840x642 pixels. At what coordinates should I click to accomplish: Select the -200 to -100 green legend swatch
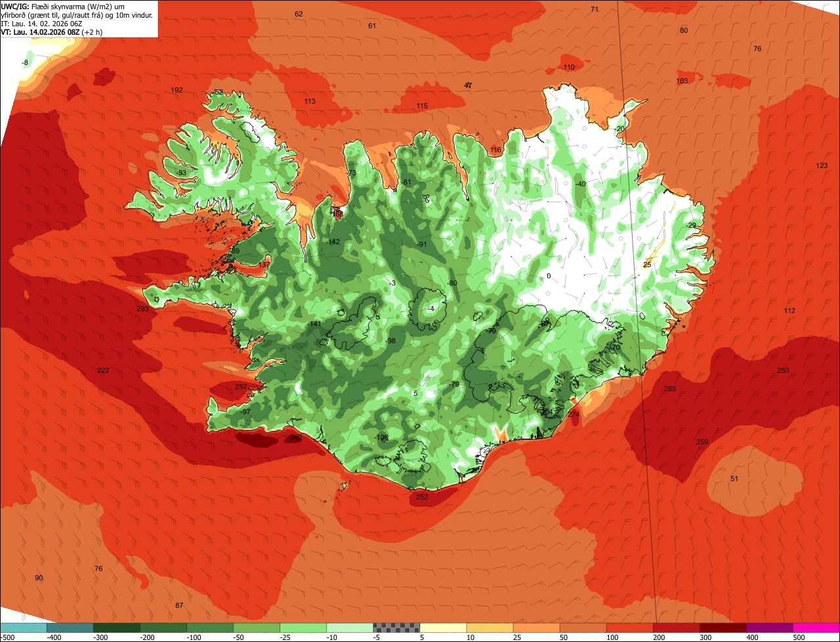coord(163,628)
